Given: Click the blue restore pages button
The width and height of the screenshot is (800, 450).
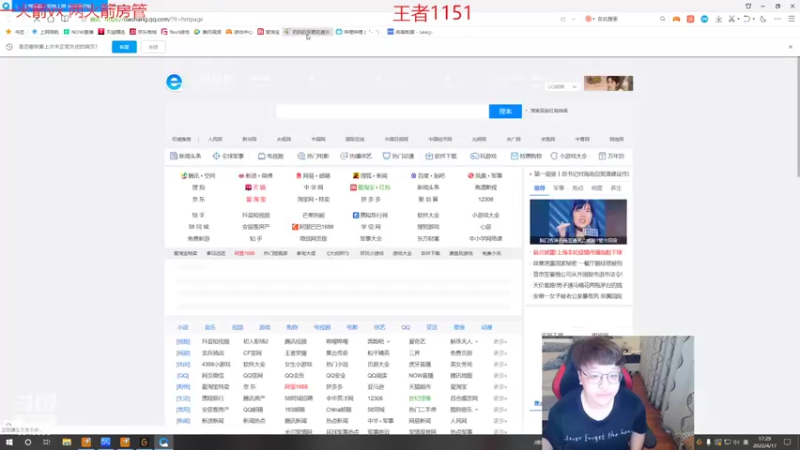Looking at the screenshot, I should [124, 47].
